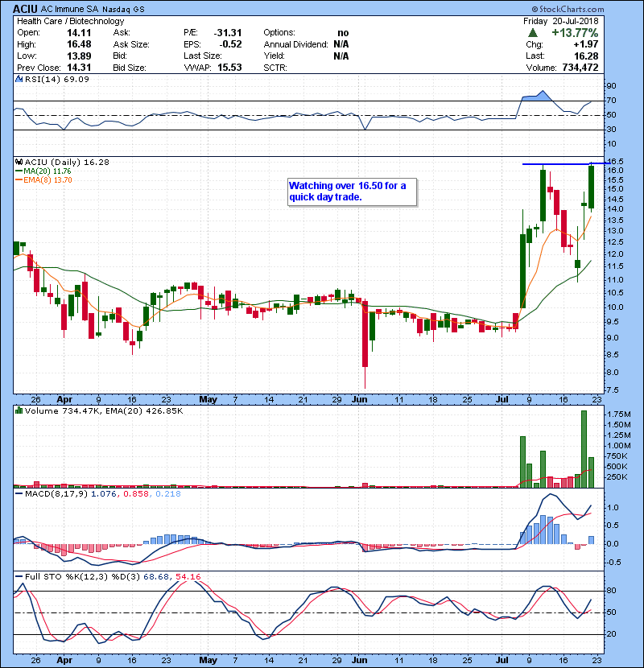Select the Open value 14.11
644x668 pixels.
(79, 32)
